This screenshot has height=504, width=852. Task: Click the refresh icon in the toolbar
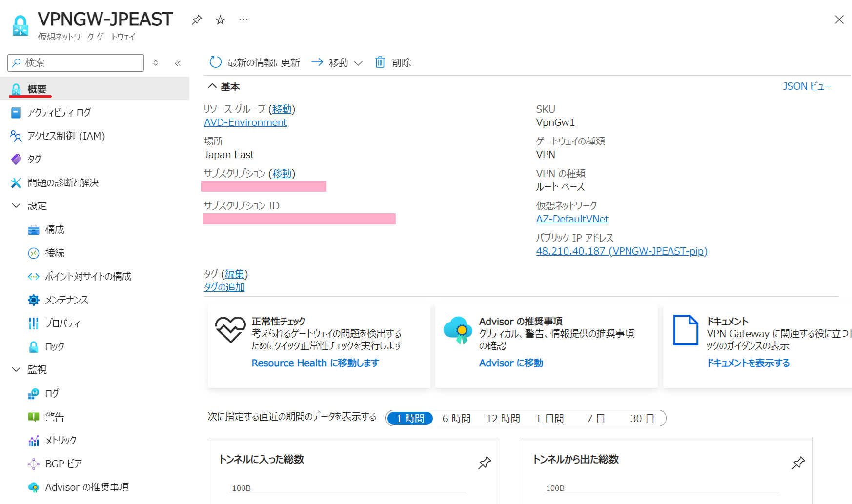click(x=215, y=62)
